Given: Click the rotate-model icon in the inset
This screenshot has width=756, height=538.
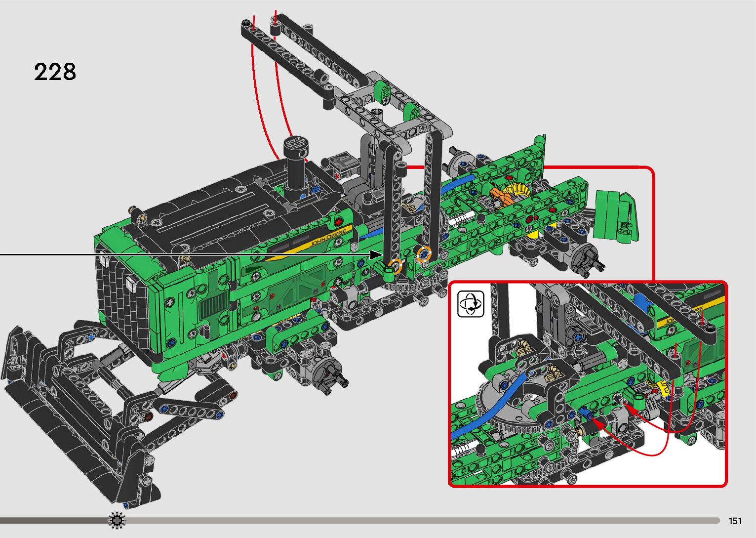Looking at the screenshot, I should click(471, 304).
